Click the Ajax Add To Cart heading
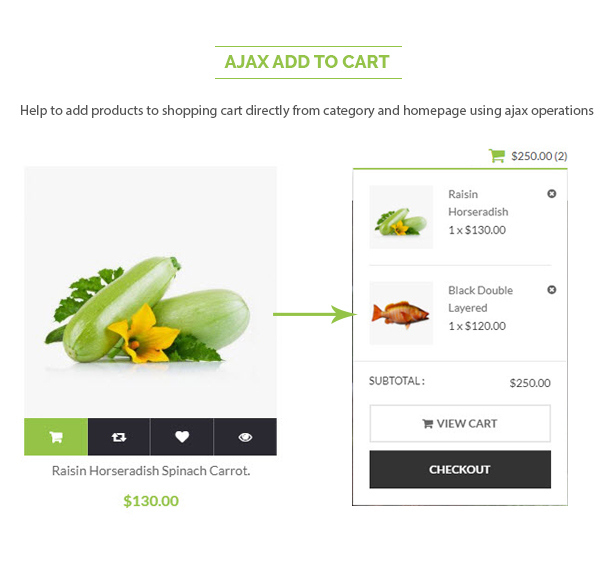This screenshot has height=579, width=616. pos(307,62)
